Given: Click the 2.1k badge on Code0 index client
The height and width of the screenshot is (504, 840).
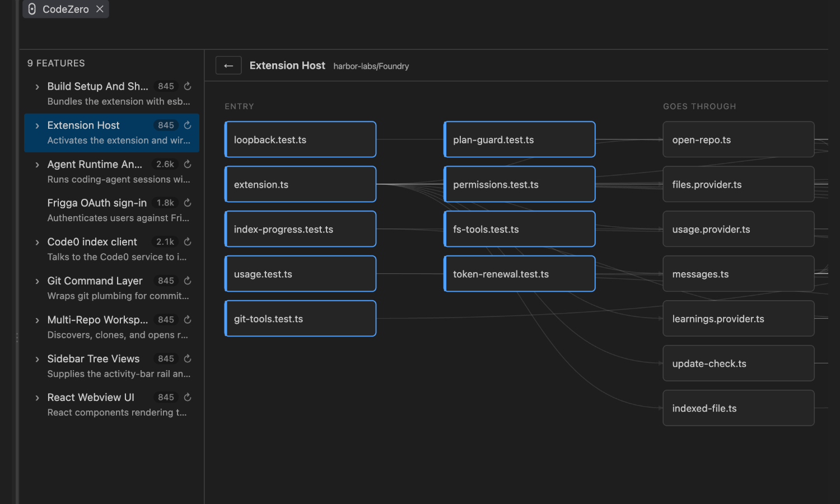Looking at the screenshot, I should click(165, 242).
